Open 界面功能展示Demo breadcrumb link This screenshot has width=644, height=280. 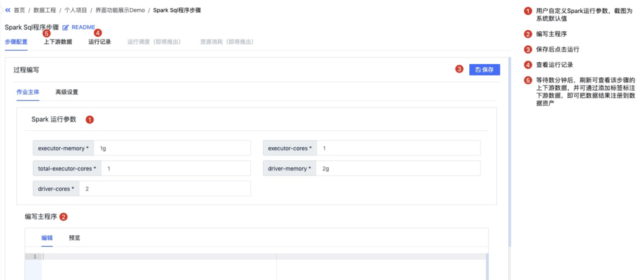pos(120,10)
